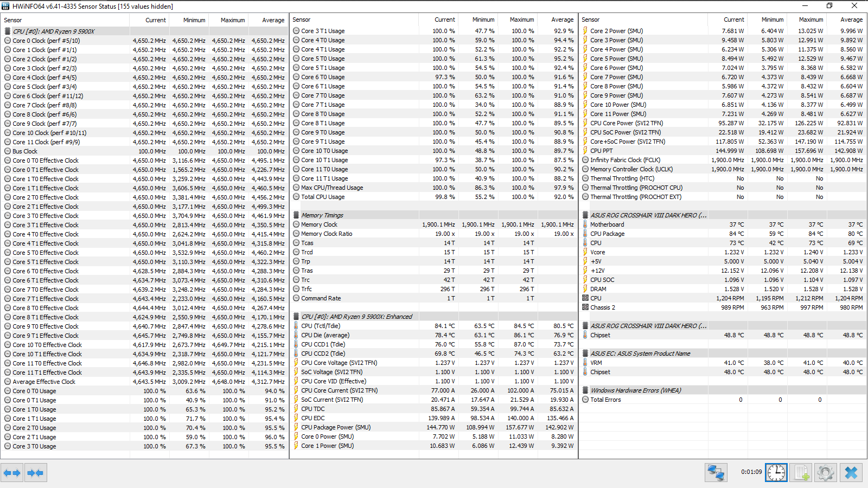This screenshot has width=868, height=488.
Task: Click the thermometer icon beside CPU Package
Action: [x=585, y=234]
